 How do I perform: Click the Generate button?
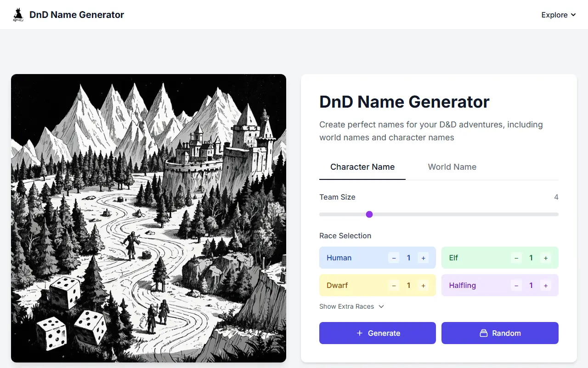pyautogui.click(x=378, y=333)
